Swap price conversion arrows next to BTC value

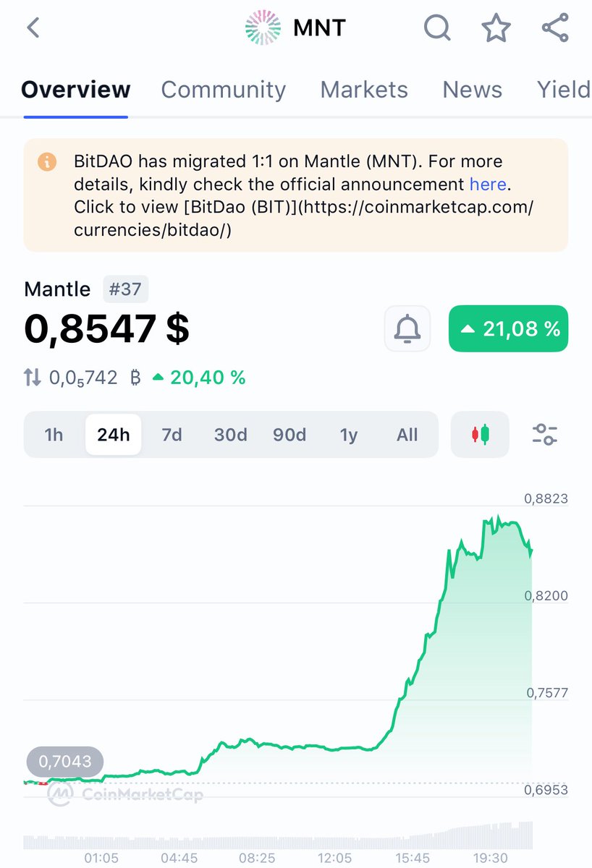point(33,377)
